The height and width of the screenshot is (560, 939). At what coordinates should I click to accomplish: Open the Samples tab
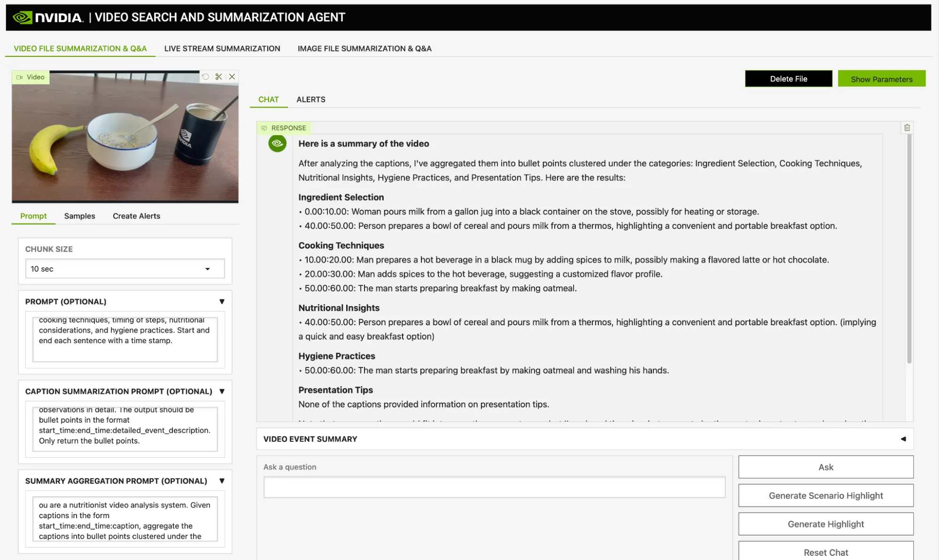coord(79,216)
